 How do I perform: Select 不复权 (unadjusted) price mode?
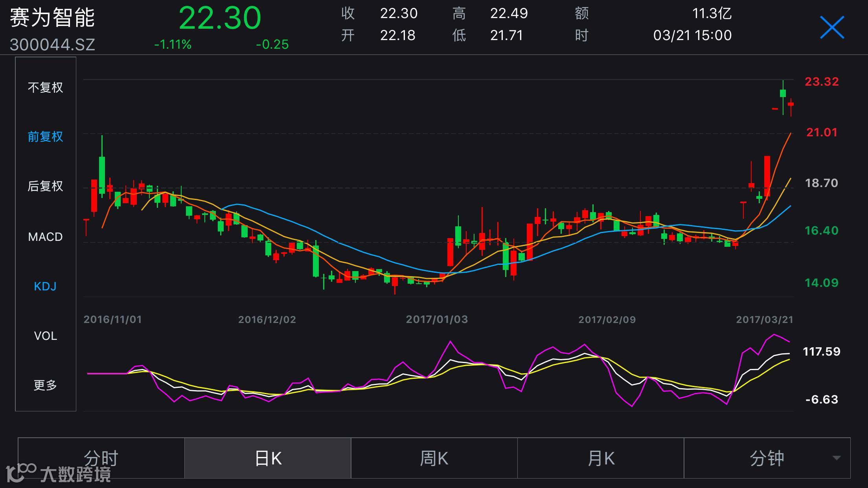click(45, 87)
